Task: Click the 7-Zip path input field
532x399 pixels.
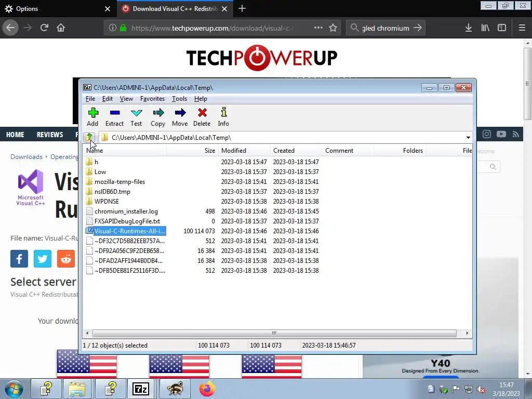Action: pos(282,137)
